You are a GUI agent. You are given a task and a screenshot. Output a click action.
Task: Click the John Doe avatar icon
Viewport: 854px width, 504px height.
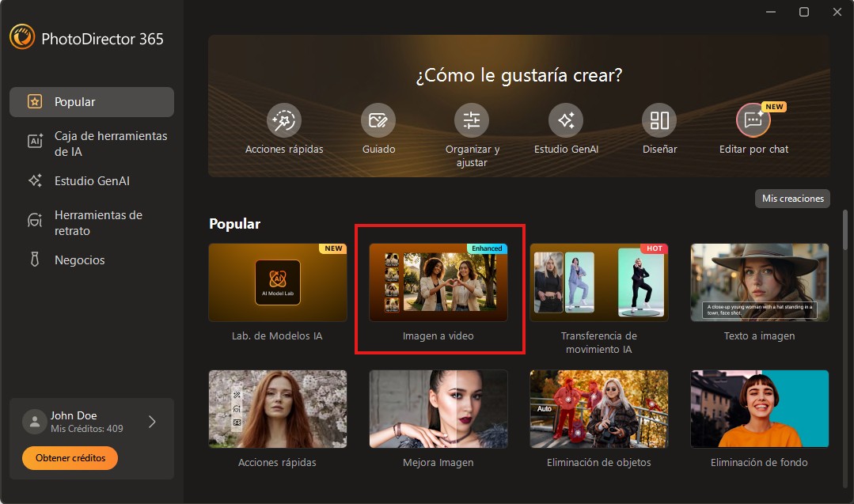pyautogui.click(x=34, y=422)
